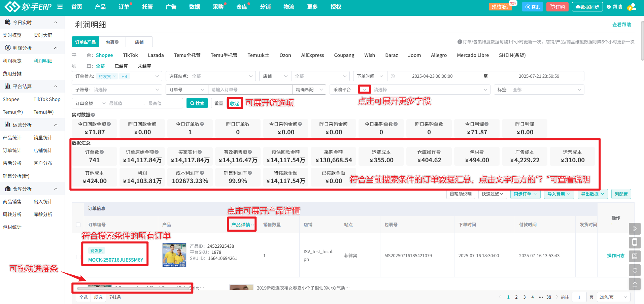Click the 同步订单 button
644x304 pixels.
pyautogui.click(x=525, y=194)
